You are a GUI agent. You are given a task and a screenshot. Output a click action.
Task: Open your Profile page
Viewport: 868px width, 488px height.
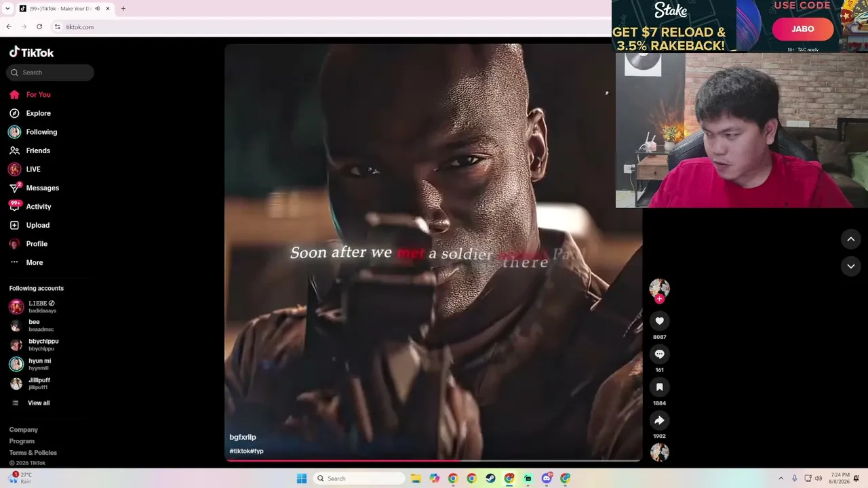point(28,244)
